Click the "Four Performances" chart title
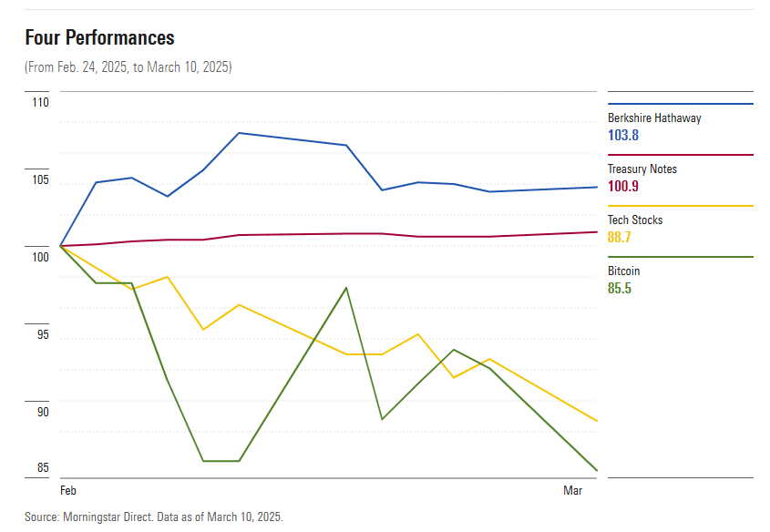 [100, 37]
